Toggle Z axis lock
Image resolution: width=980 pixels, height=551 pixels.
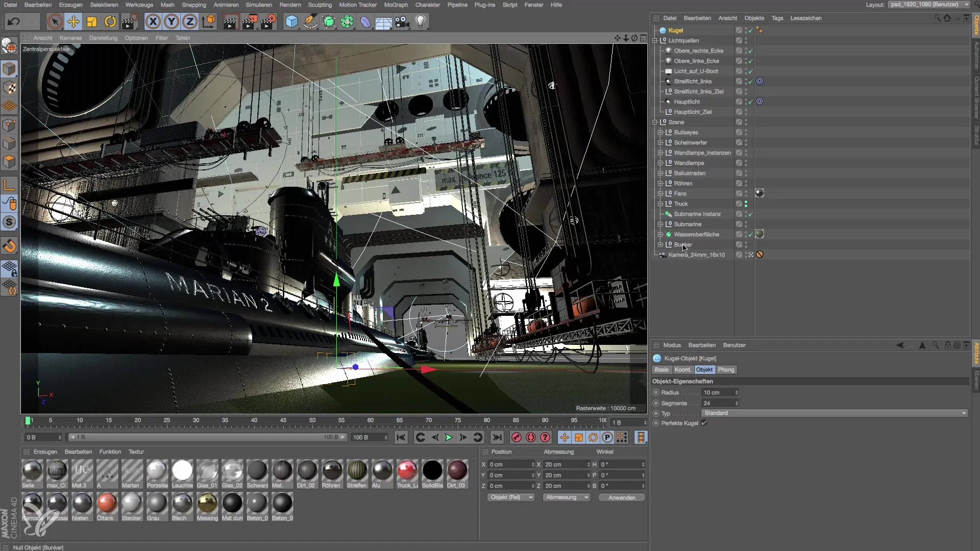pos(190,21)
